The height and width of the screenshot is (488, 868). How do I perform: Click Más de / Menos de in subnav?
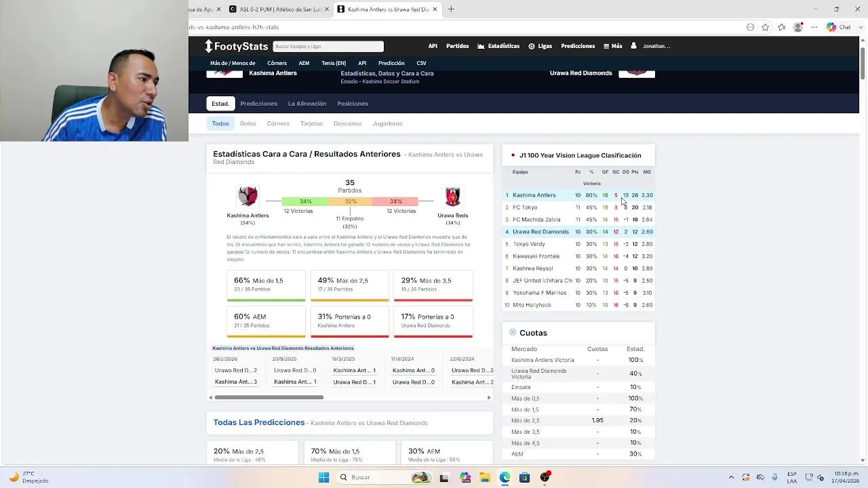(233, 63)
